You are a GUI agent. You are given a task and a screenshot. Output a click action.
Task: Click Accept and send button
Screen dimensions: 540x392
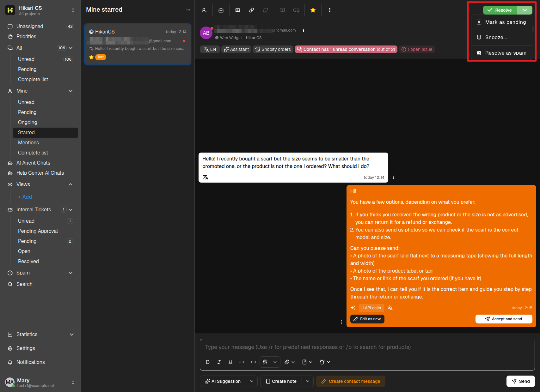(504, 319)
